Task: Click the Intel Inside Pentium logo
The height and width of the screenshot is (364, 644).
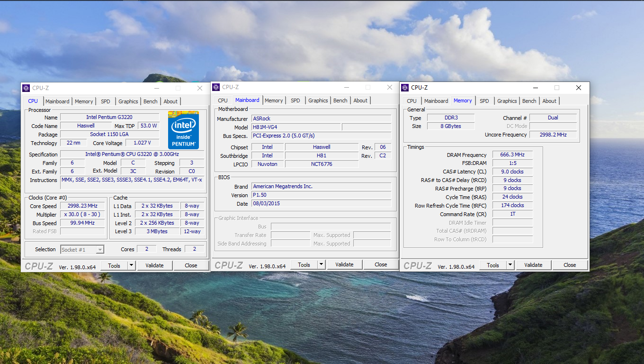Action: pyautogui.click(x=183, y=130)
